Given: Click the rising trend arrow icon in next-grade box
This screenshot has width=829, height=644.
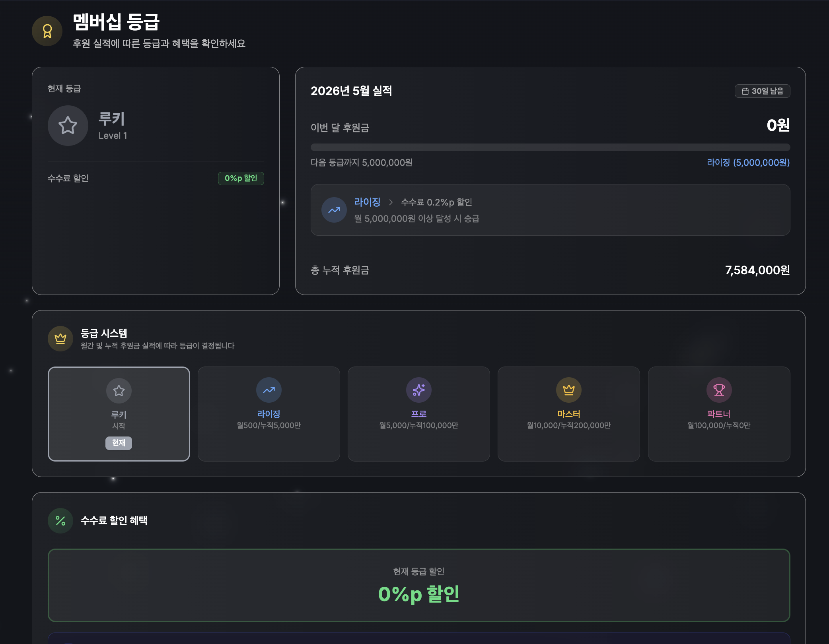Looking at the screenshot, I should (x=334, y=210).
